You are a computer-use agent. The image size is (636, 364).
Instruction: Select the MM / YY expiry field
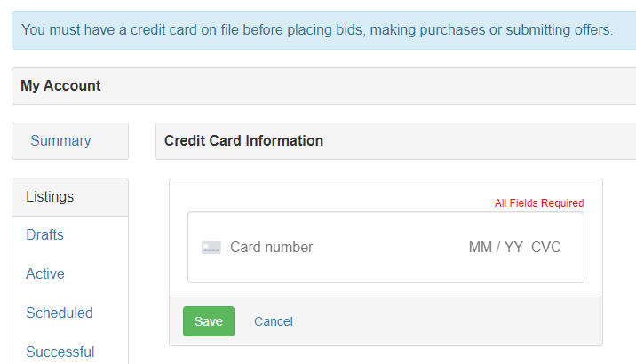click(x=496, y=248)
